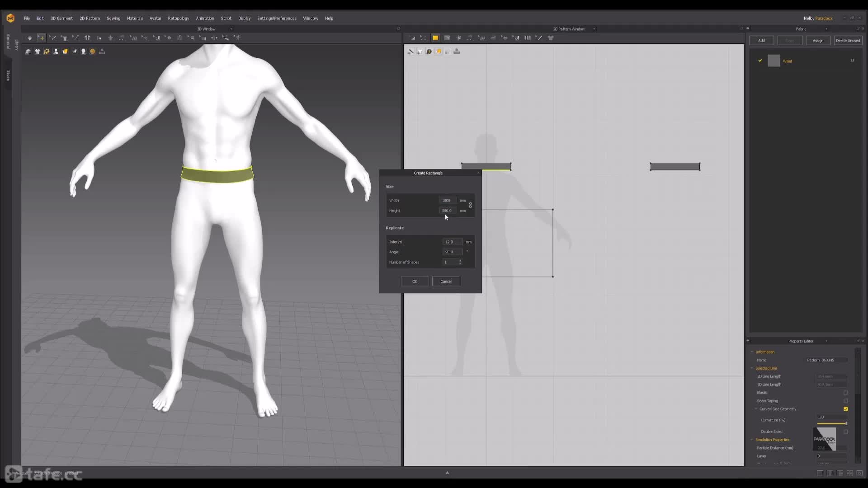This screenshot has width=868, height=488.
Task: Enable the Double Sided checkbox
Action: pyautogui.click(x=846, y=432)
